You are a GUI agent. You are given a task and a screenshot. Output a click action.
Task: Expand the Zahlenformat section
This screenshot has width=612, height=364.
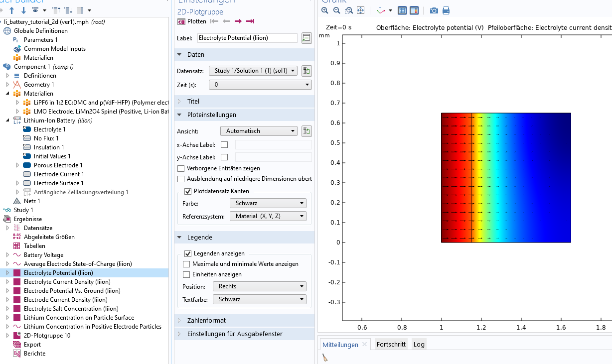pyautogui.click(x=206, y=320)
